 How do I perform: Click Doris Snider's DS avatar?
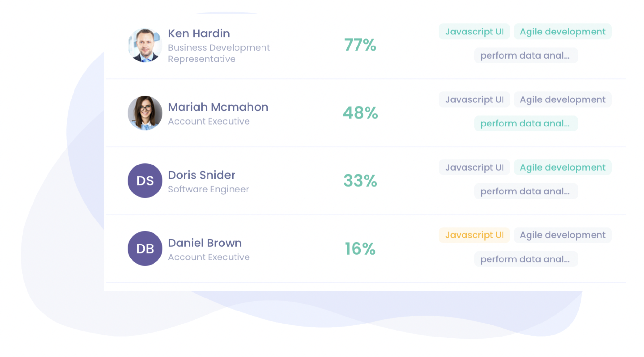tap(145, 181)
